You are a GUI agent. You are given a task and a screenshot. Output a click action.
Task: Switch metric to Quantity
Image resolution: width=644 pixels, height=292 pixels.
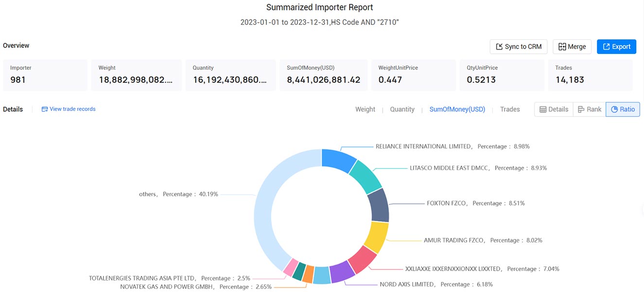402,109
